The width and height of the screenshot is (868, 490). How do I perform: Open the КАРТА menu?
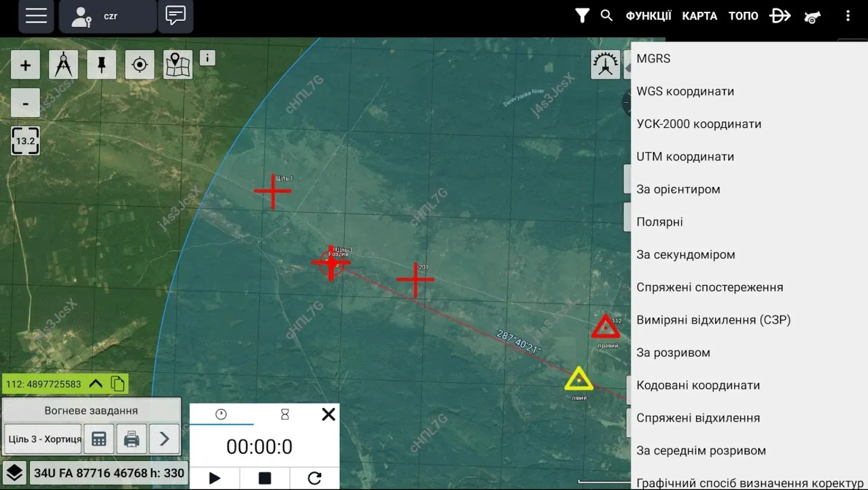(x=700, y=16)
